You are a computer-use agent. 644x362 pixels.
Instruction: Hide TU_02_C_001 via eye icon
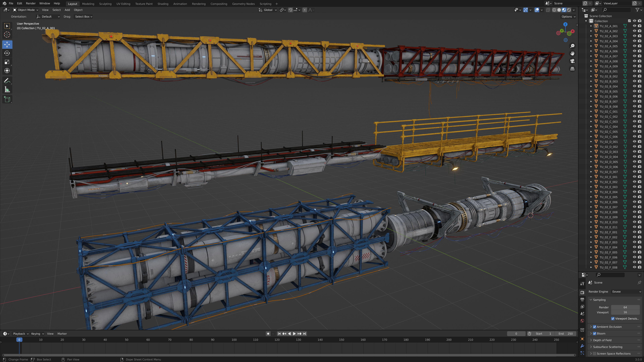click(634, 111)
